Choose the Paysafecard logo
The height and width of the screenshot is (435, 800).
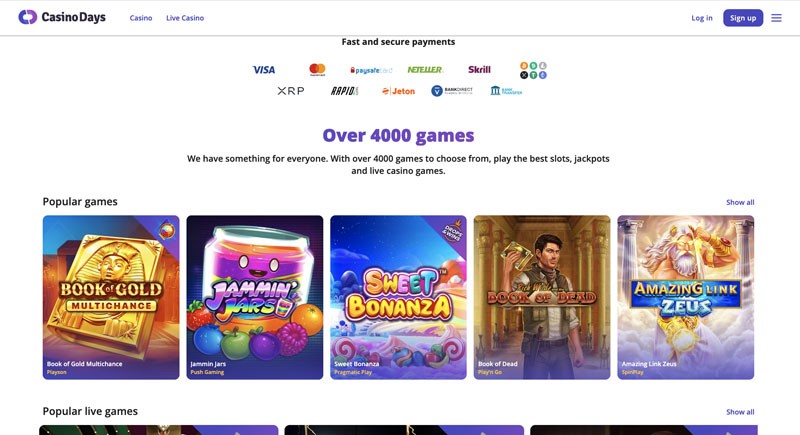[371, 70]
